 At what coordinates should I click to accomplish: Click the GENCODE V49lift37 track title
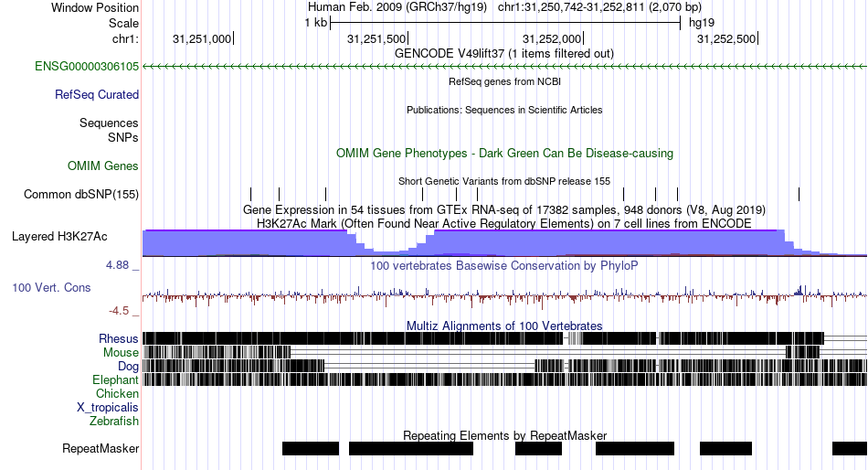[x=503, y=54]
